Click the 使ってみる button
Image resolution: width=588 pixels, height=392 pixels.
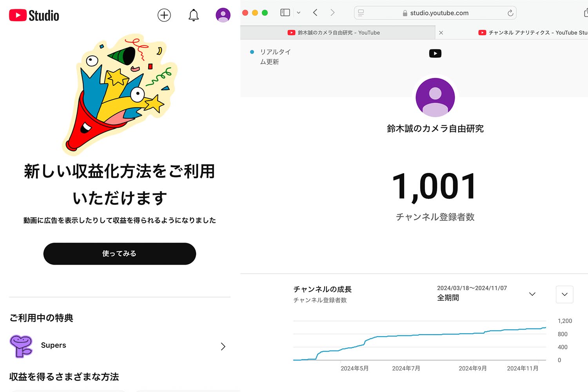pos(120,254)
